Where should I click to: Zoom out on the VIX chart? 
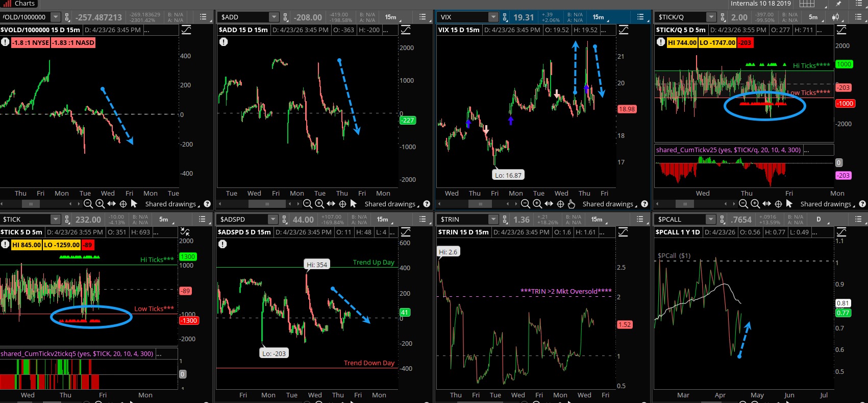tap(526, 204)
